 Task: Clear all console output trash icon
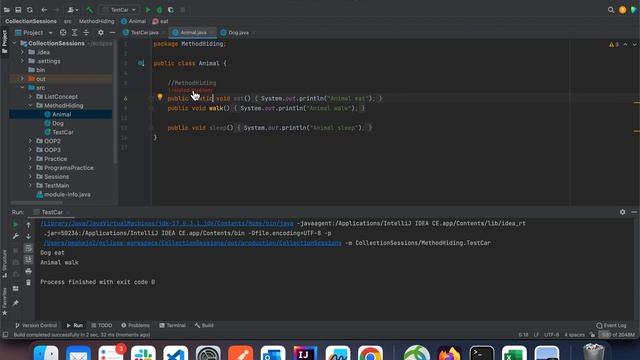28,282
